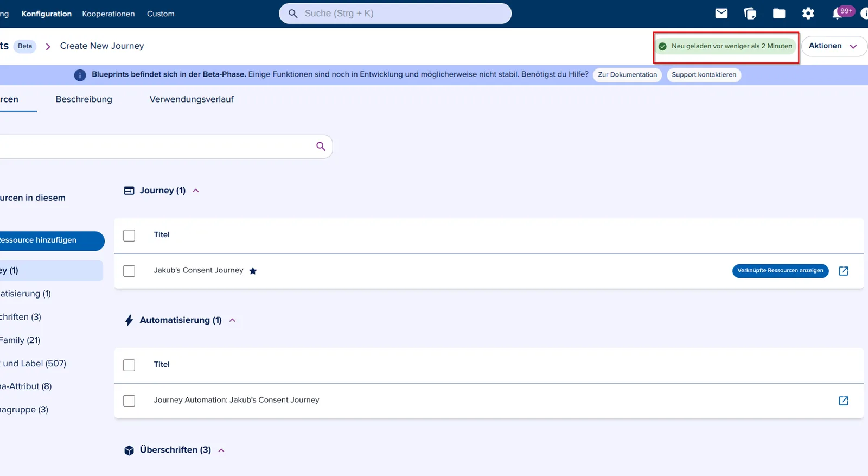Open the settings gear icon
Viewport: 868px width, 476px height.
pos(808,14)
